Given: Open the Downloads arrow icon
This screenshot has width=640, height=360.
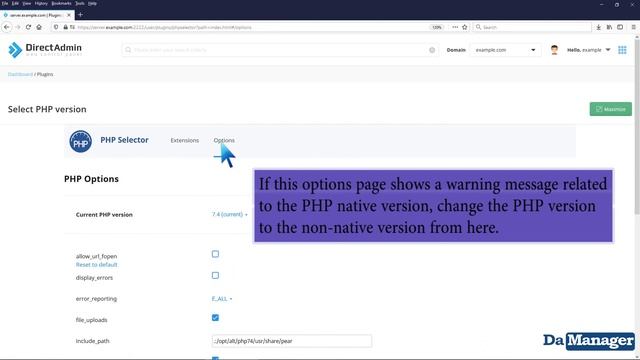Looking at the screenshot, I should tap(598, 27).
